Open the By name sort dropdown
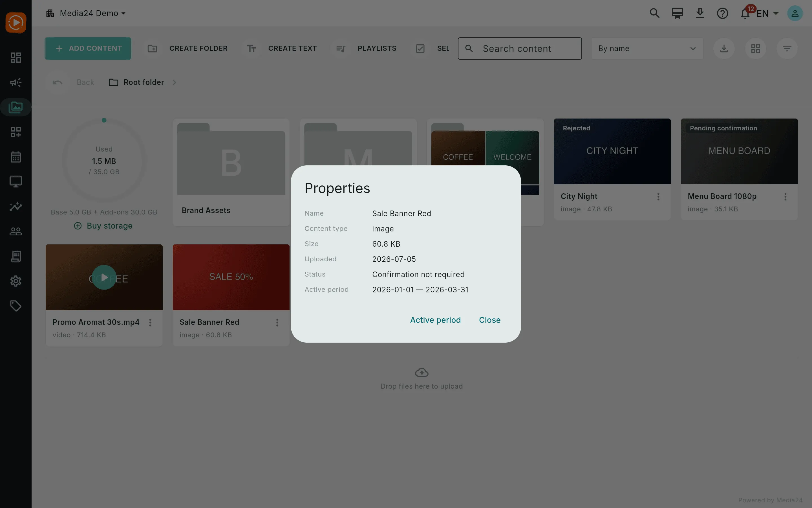 pos(647,48)
